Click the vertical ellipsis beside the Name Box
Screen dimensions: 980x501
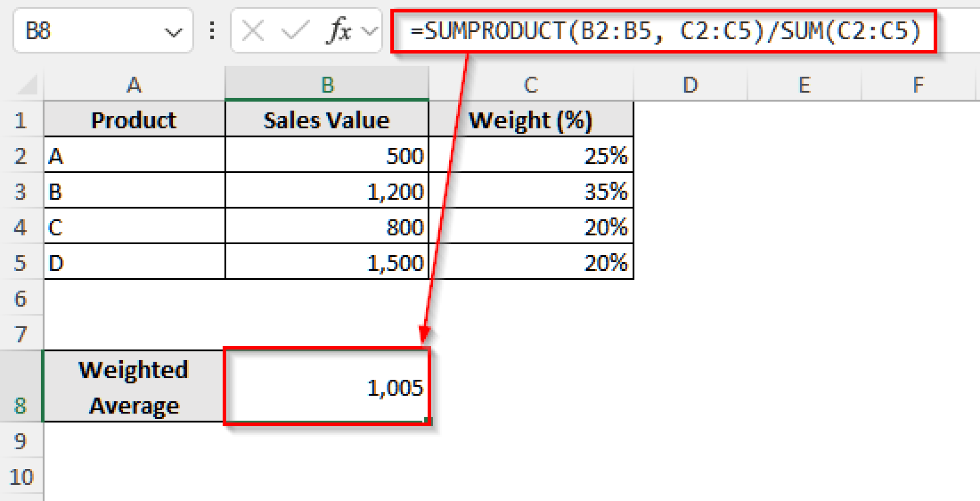212,31
